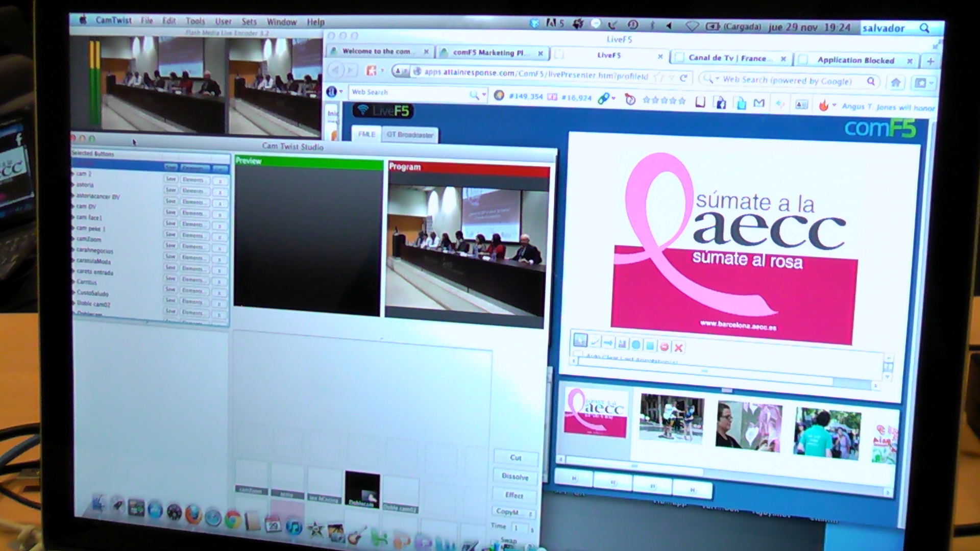Viewport: 980px width, 551px height.
Task: Open the Sets menu
Action: click(249, 22)
